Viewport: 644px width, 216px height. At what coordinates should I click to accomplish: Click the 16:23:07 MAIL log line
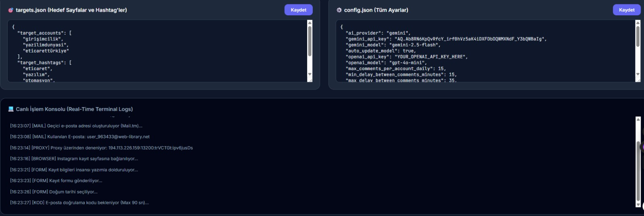click(x=76, y=126)
